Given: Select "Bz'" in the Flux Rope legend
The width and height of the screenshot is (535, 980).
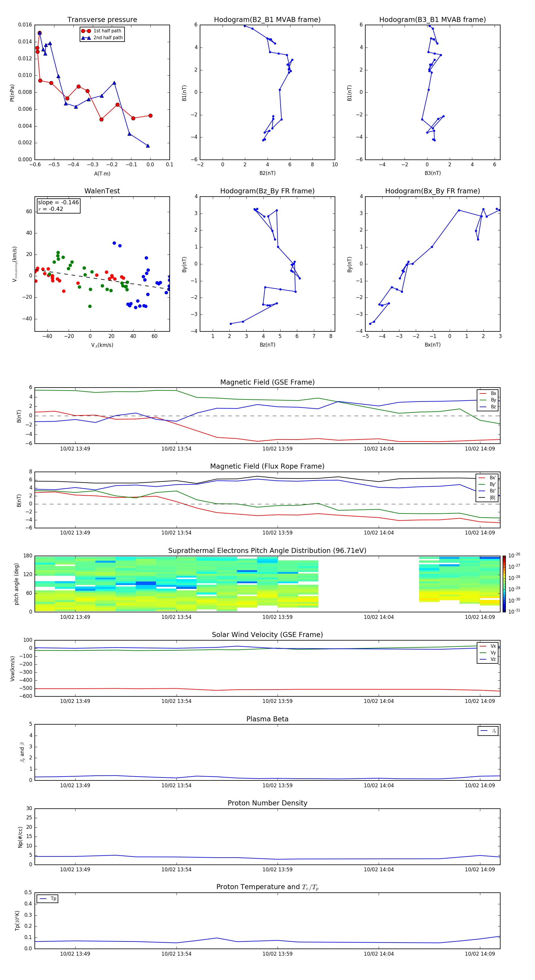Looking at the screenshot, I should (x=487, y=491).
